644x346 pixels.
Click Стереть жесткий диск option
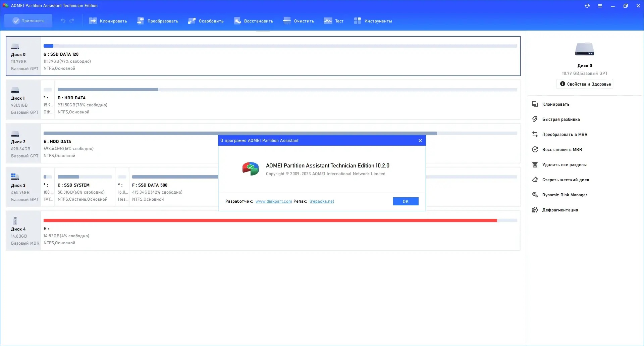[566, 180]
